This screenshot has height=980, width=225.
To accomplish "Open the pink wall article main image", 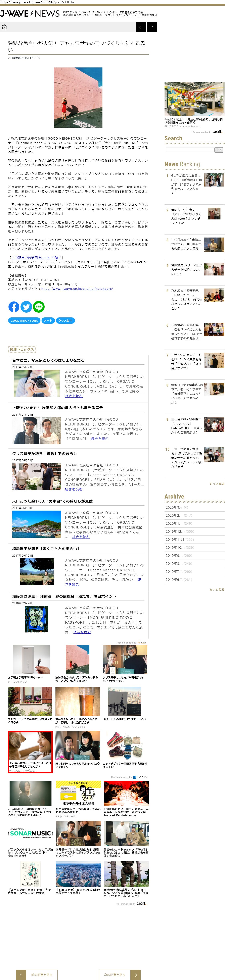I will tap(78, 97).
